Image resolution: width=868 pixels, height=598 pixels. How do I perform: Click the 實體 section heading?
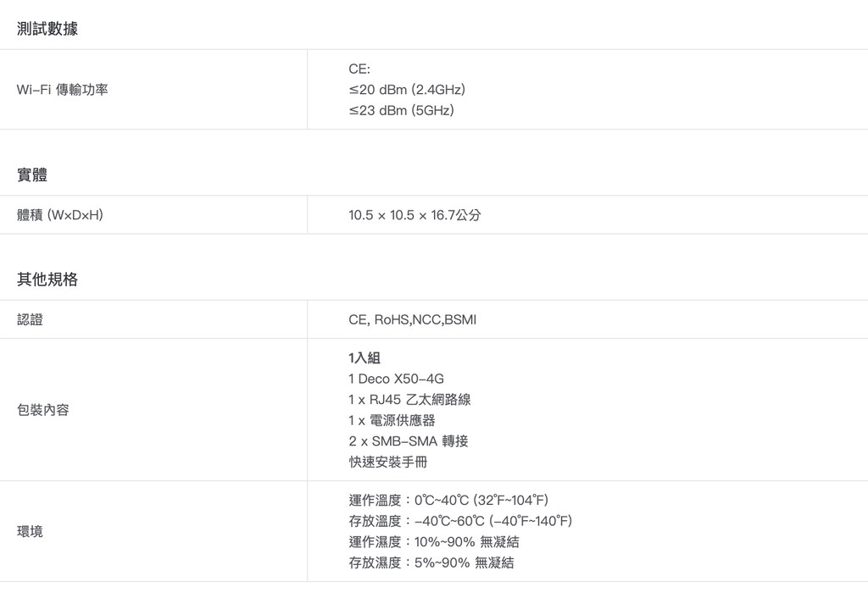pos(32,175)
